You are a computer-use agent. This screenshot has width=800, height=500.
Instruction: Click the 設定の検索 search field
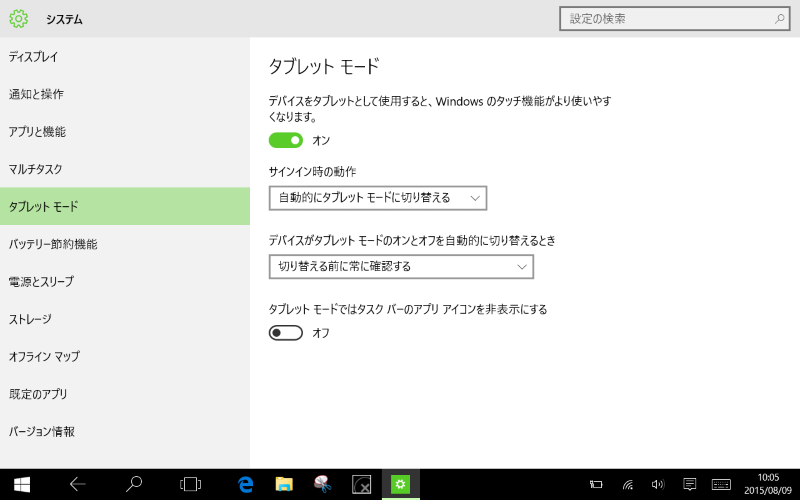pyautogui.click(x=674, y=19)
